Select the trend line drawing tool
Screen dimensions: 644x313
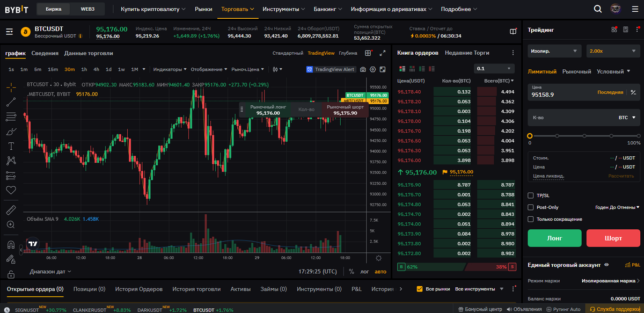point(11,102)
